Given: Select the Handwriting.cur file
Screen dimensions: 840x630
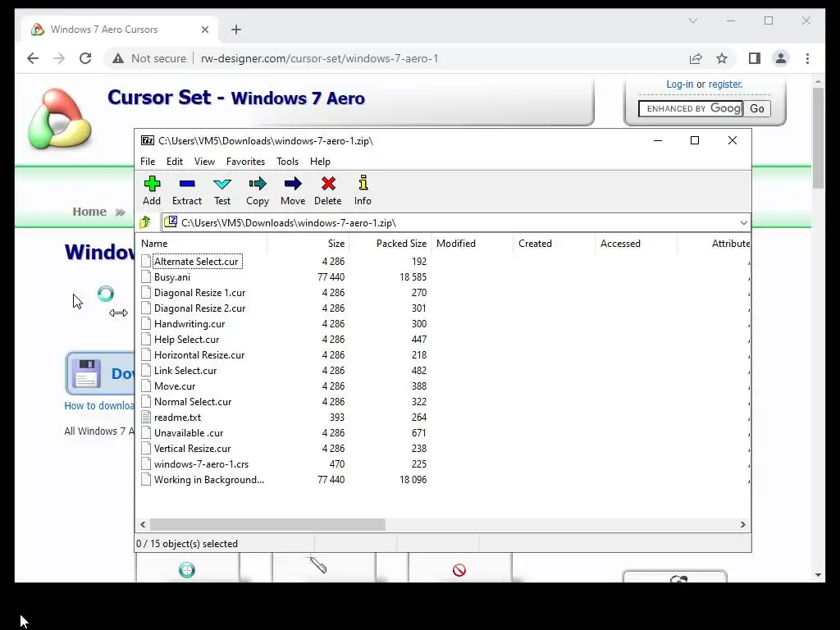Looking at the screenshot, I should [x=189, y=323].
